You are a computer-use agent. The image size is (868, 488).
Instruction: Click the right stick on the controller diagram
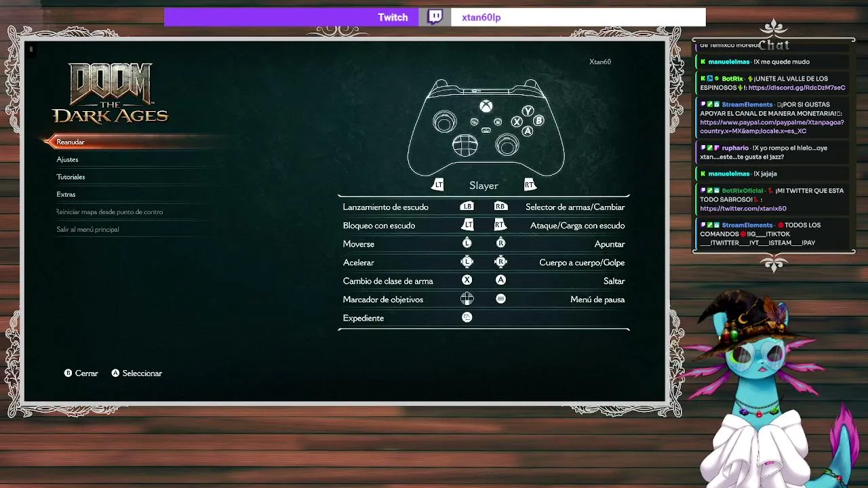click(507, 144)
